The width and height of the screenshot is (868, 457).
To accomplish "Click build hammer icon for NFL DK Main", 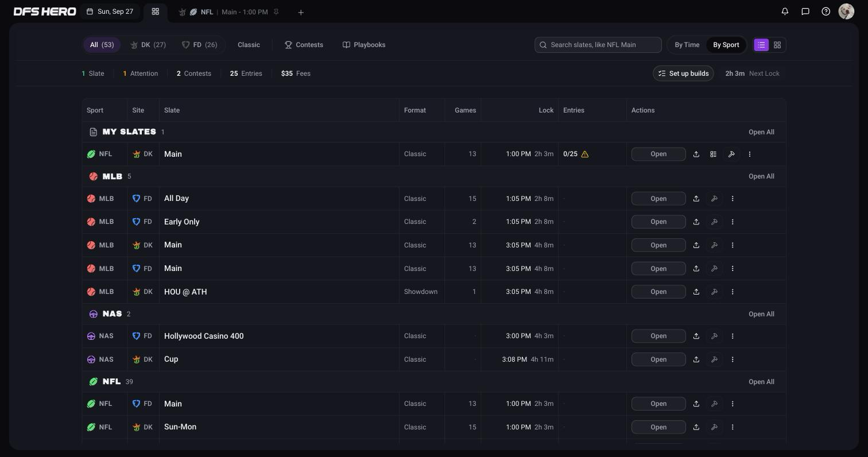I will (x=731, y=154).
